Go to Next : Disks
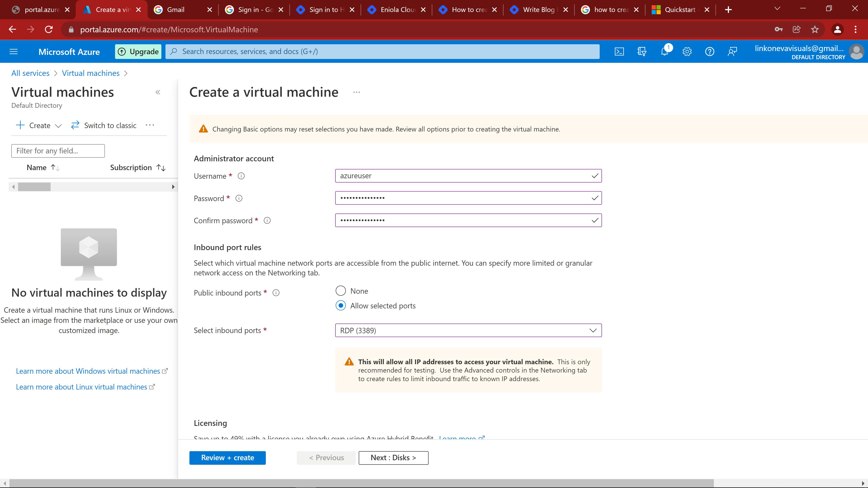Viewport: 868px width, 488px height. click(393, 458)
